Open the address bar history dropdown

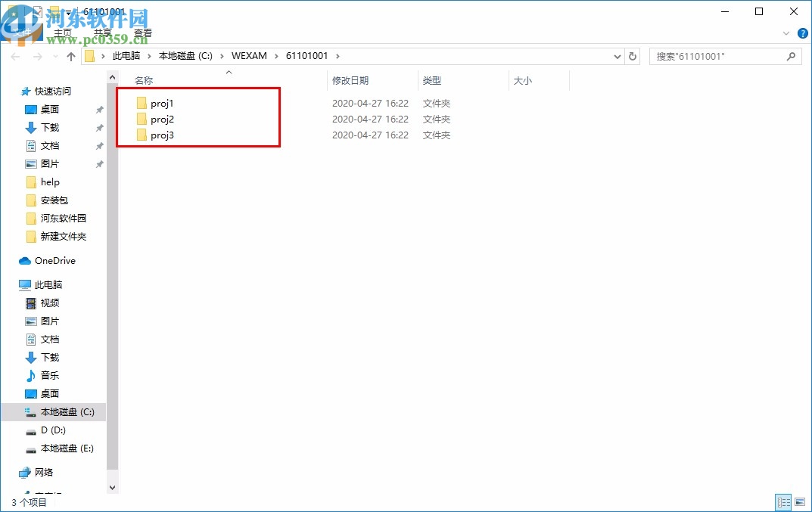[x=617, y=55]
